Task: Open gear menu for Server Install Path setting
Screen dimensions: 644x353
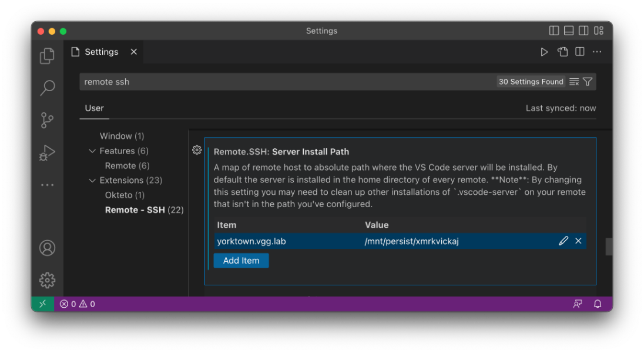Action: [197, 150]
